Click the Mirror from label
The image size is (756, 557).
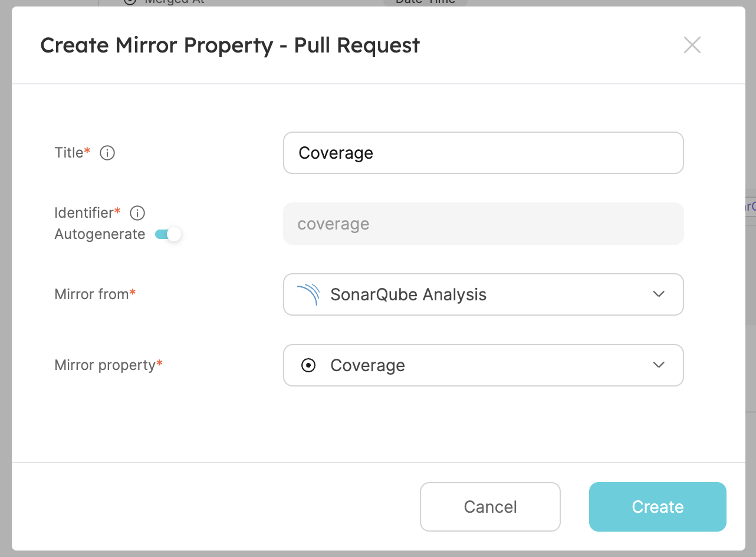pyautogui.click(x=92, y=294)
